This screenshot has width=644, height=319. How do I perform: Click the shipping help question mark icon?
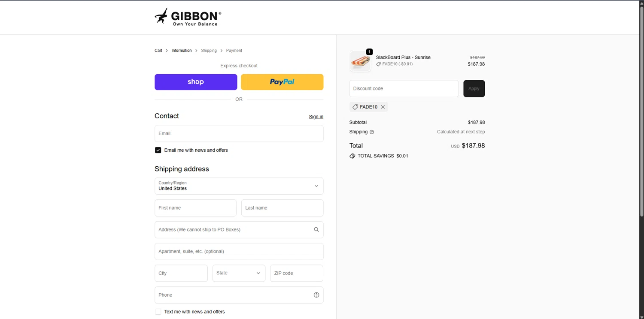(372, 132)
